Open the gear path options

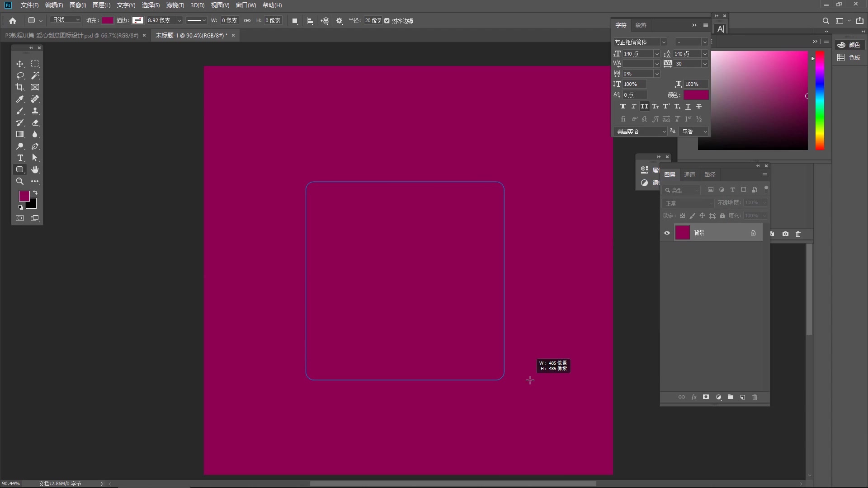click(x=340, y=21)
